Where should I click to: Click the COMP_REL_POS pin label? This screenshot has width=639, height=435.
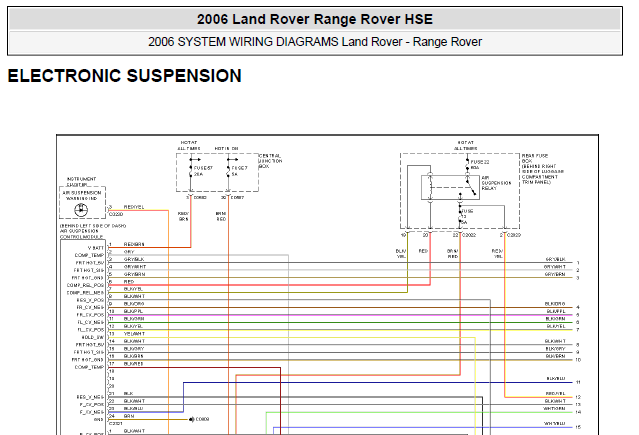(85, 285)
